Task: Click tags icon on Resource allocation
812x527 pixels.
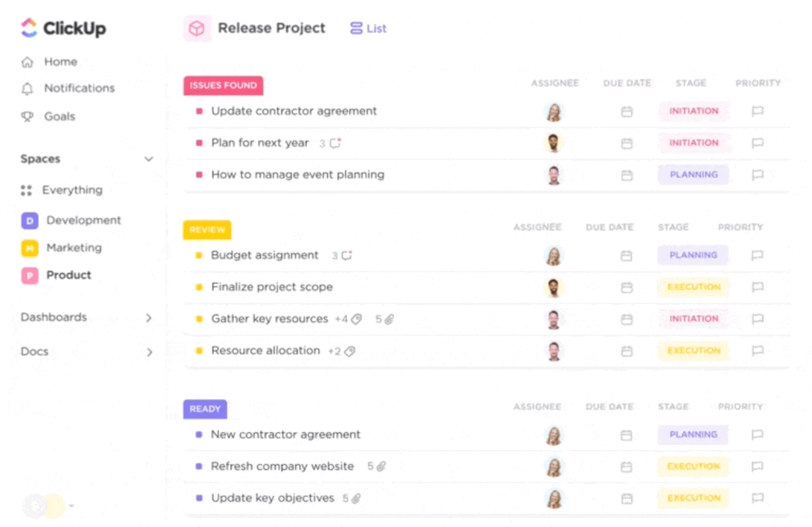Action: [350, 351]
